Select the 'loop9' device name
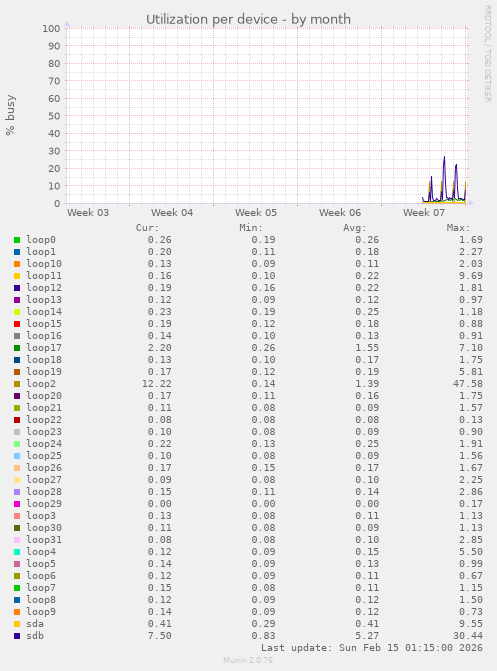 point(41,612)
